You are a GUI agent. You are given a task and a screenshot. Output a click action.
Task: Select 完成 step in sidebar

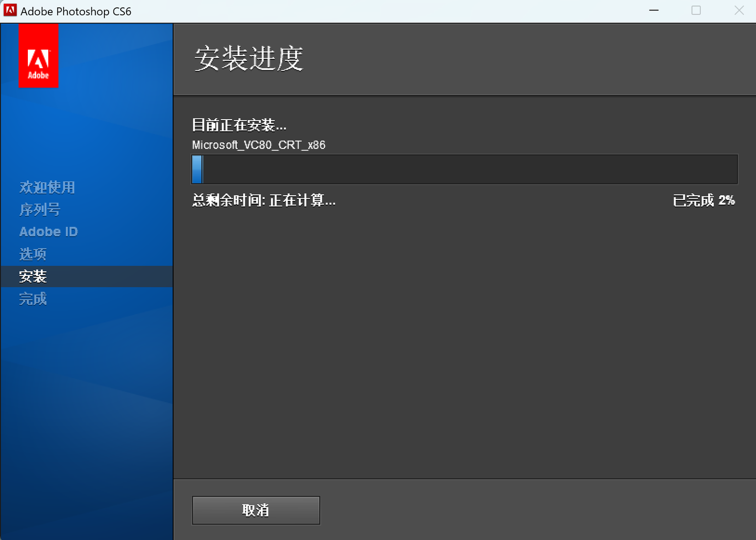pos(33,299)
